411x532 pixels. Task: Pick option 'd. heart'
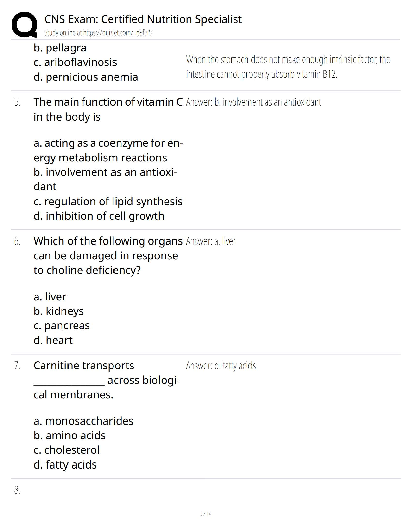coord(53,340)
